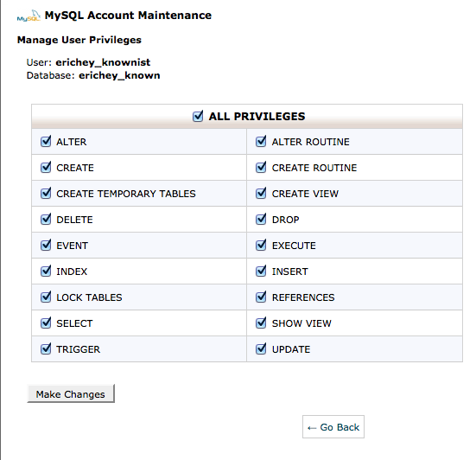The image size is (476, 460).
Task: Uncheck the ALL PRIVILEGES checkbox
Action: tap(198, 116)
